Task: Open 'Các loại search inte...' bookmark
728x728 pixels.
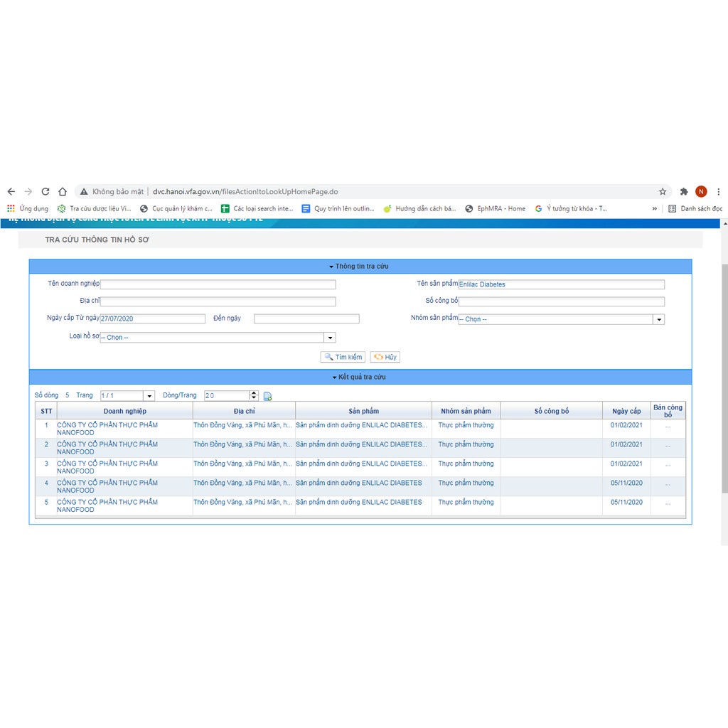Action: click(x=257, y=208)
